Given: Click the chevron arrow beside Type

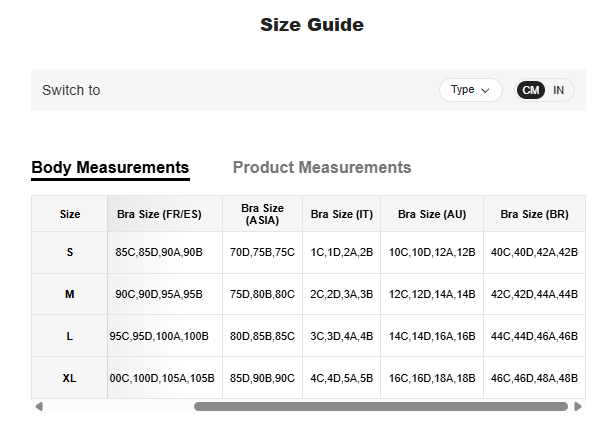Looking at the screenshot, I should 485,90.
